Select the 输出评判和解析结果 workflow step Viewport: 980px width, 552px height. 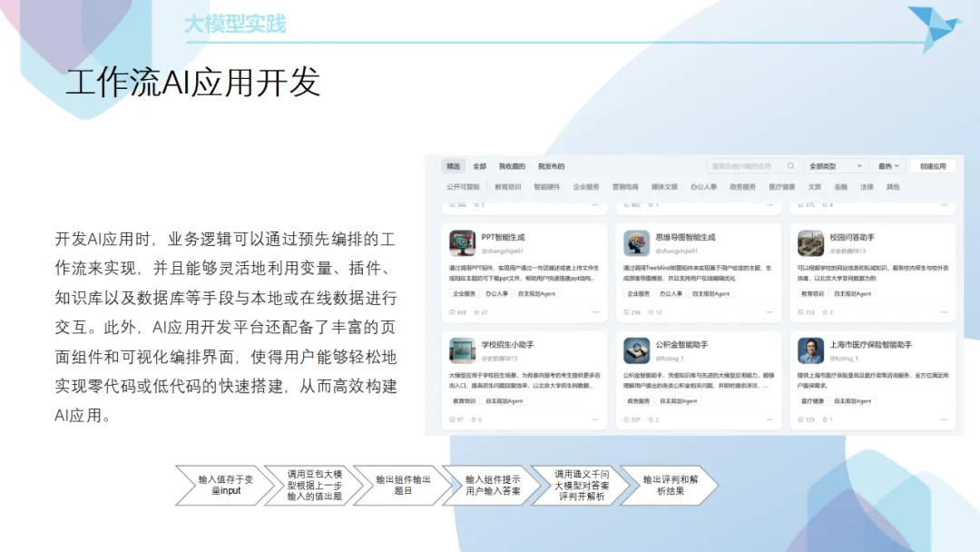click(x=670, y=485)
